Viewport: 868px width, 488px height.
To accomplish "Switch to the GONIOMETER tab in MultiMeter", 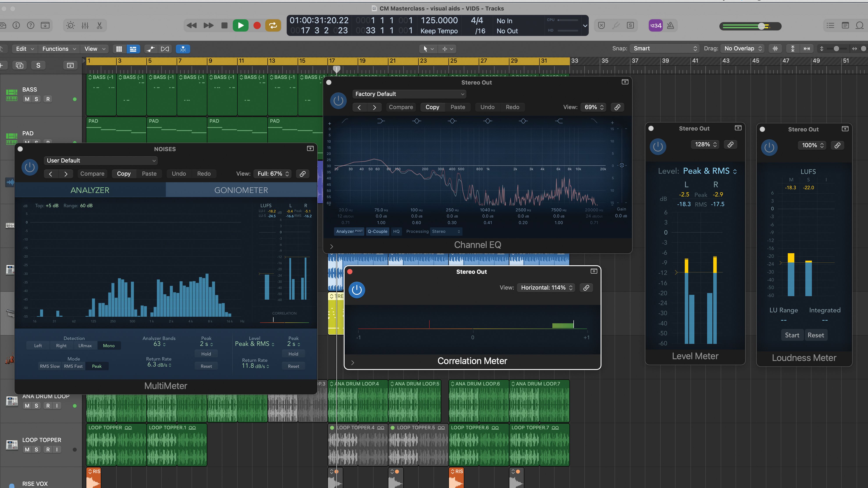I will 241,190.
